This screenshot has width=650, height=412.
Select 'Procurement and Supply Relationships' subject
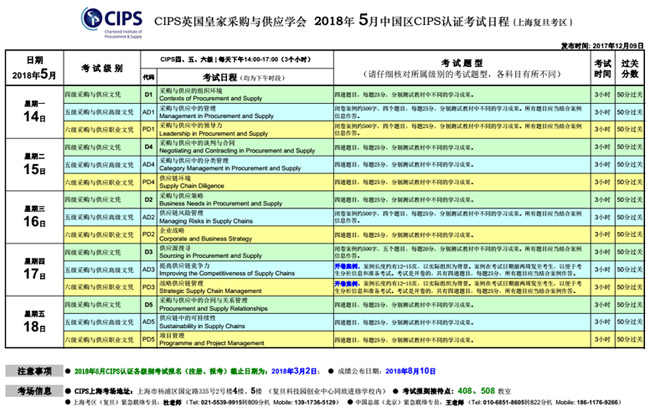click(213, 309)
